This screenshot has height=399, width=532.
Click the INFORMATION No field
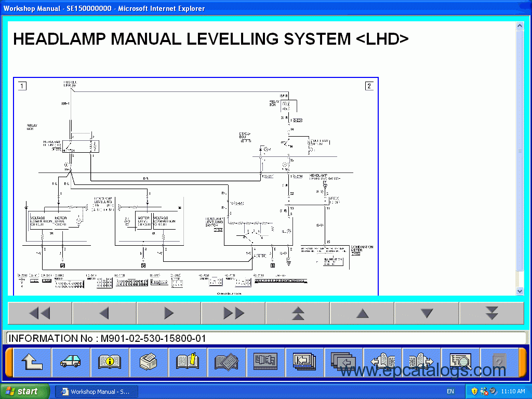click(x=265, y=338)
